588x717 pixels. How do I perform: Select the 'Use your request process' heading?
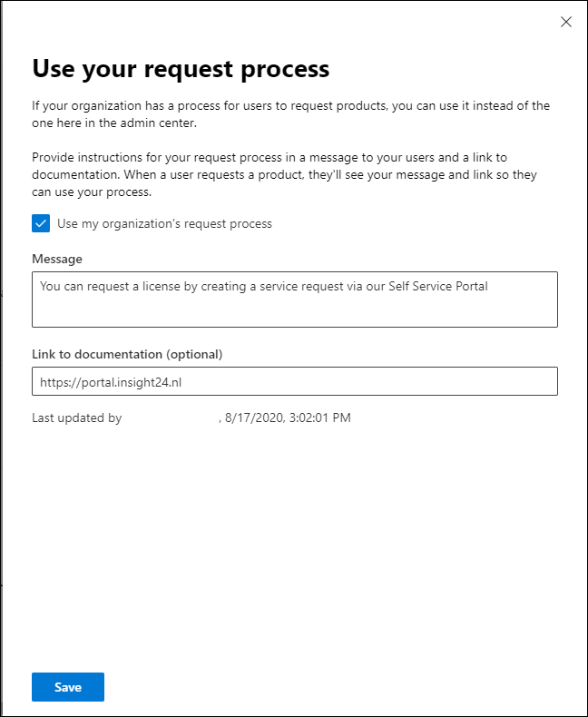click(181, 69)
